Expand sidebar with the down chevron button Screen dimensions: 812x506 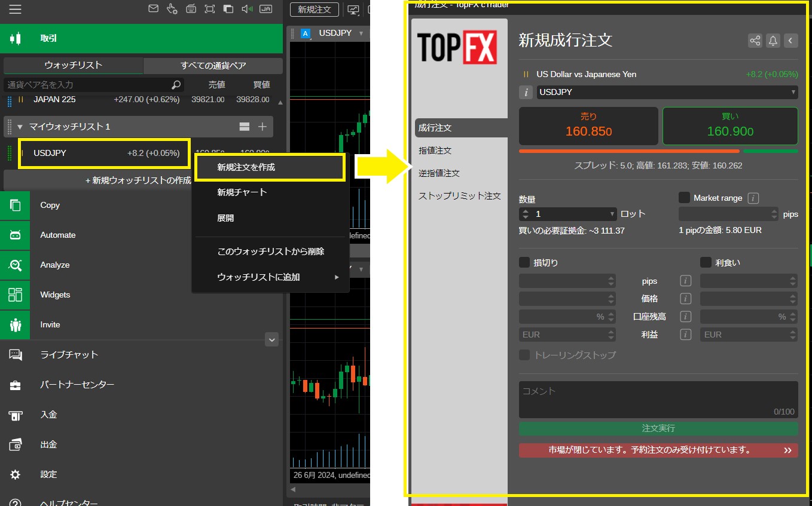click(x=271, y=339)
